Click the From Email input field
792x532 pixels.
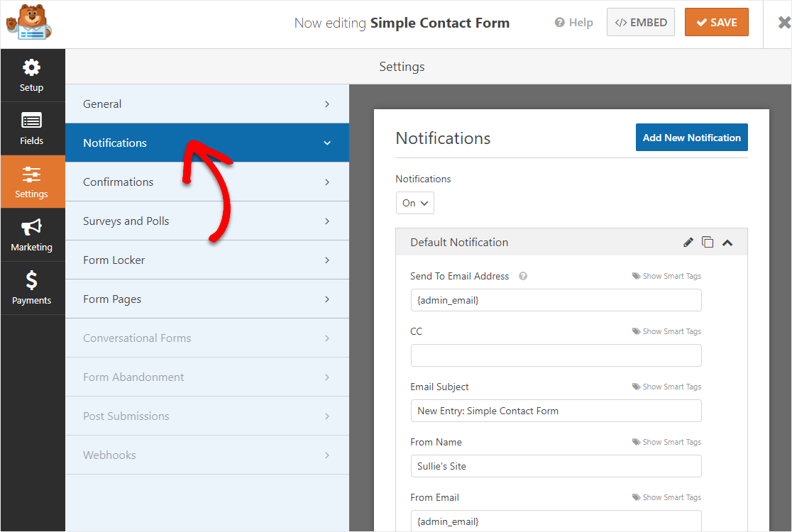[x=556, y=521]
